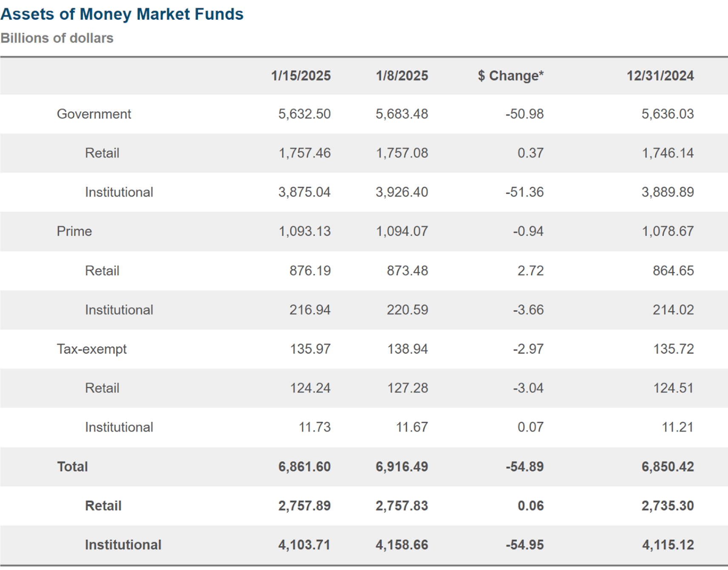Image resolution: width=728 pixels, height=570 pixels.
Task: Select the Prime 12/31/2024 value 1,078.67
Action: coord(668,231)
